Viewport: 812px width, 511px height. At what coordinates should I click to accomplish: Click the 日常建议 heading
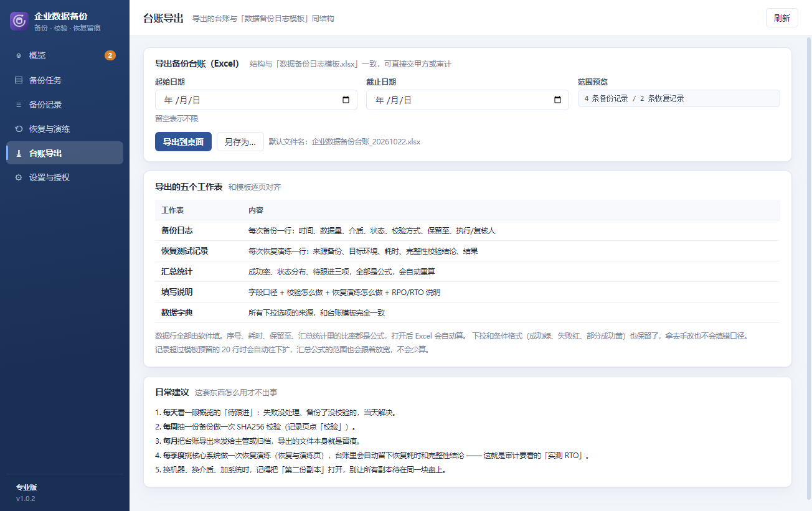(x=172, y=393)
